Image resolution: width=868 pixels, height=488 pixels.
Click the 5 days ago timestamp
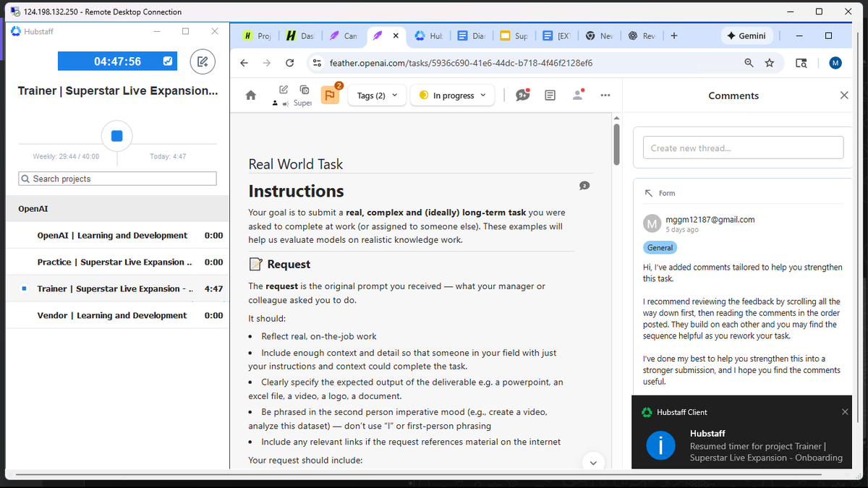681,230
